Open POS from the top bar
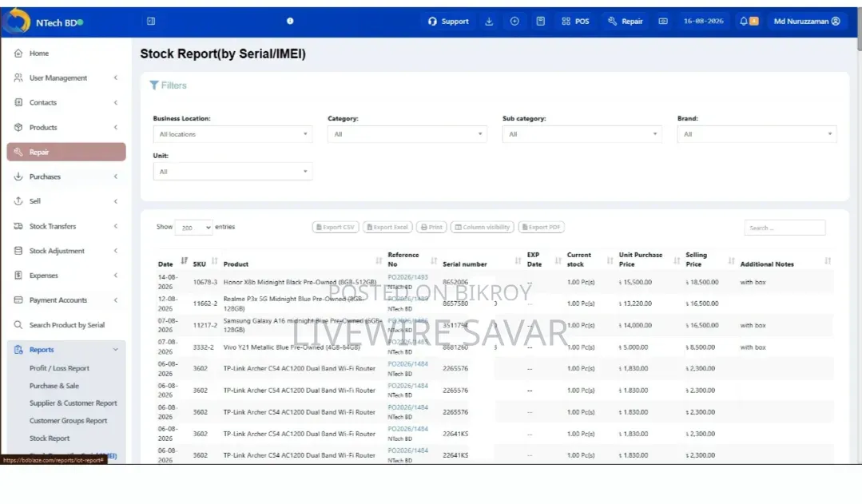862x504 pixels. 575,22
